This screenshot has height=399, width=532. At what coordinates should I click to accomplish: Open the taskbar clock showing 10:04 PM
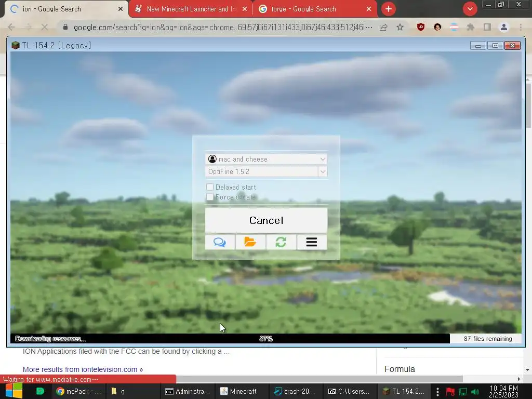click(503, 391)
